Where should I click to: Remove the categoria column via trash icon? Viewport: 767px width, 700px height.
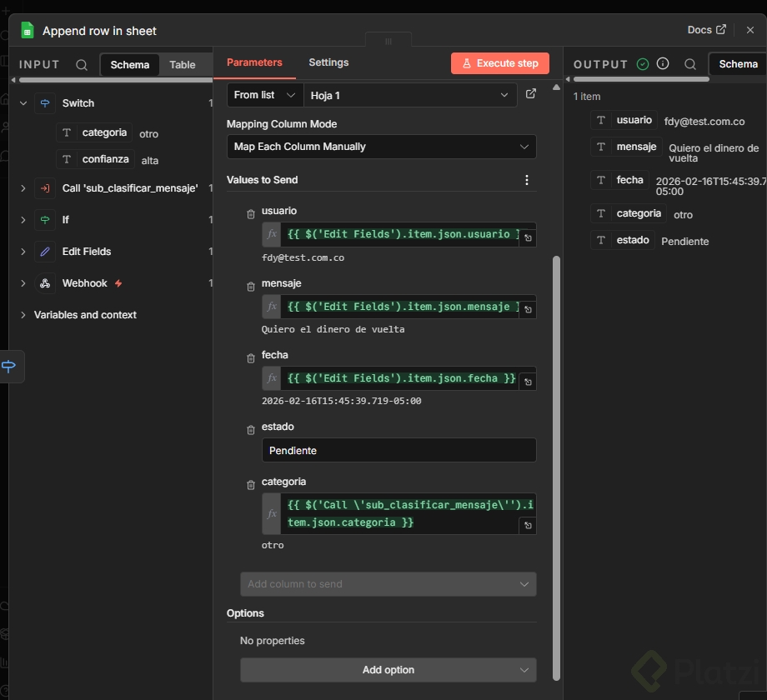pyautogui.click(x=251, y=485)
